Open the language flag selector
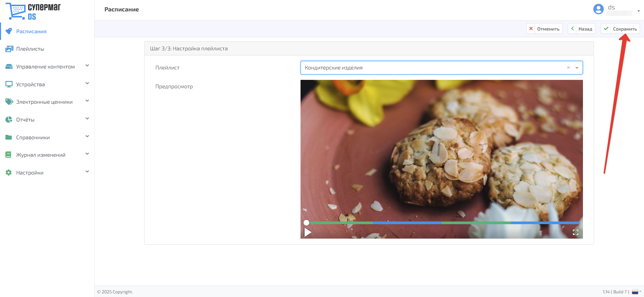644x297 pixels. coord(636,292)
